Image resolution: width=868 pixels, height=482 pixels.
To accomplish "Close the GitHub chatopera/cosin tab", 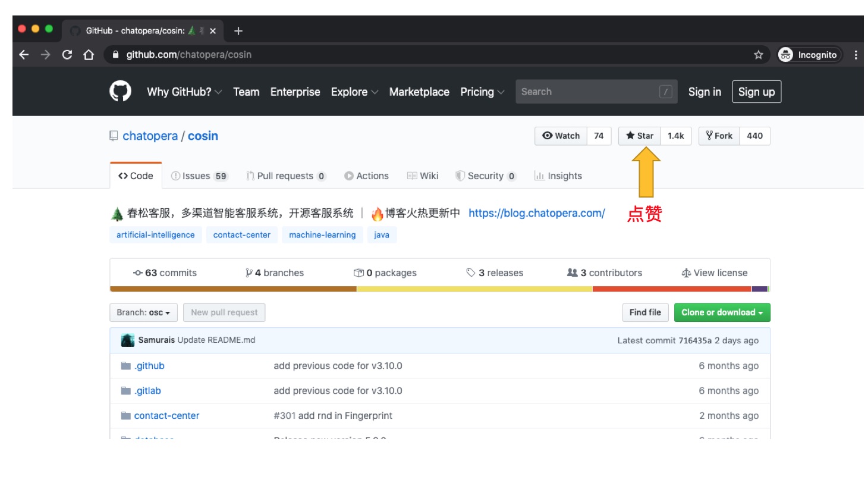I will [213, 31].
